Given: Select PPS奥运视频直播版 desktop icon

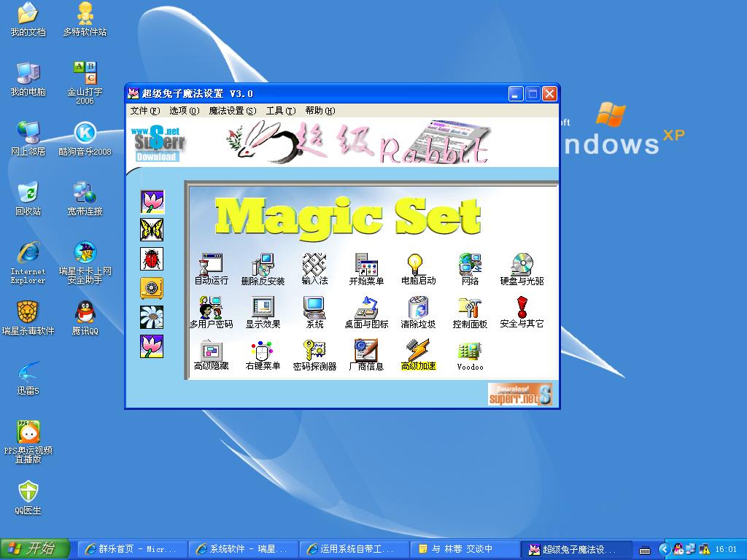Looking at the screenshot, I should pyautogui.click(x=28, y=442).
